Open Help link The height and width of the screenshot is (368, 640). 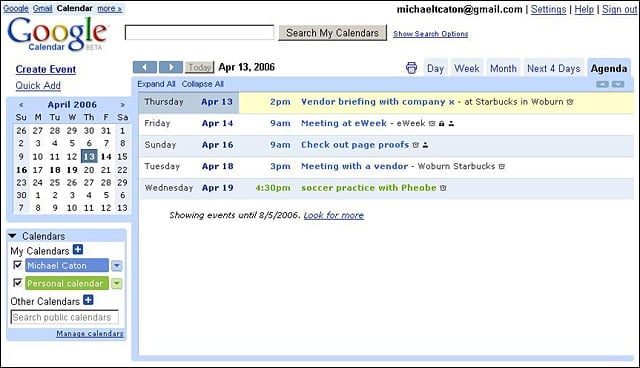tap(584, 9)
